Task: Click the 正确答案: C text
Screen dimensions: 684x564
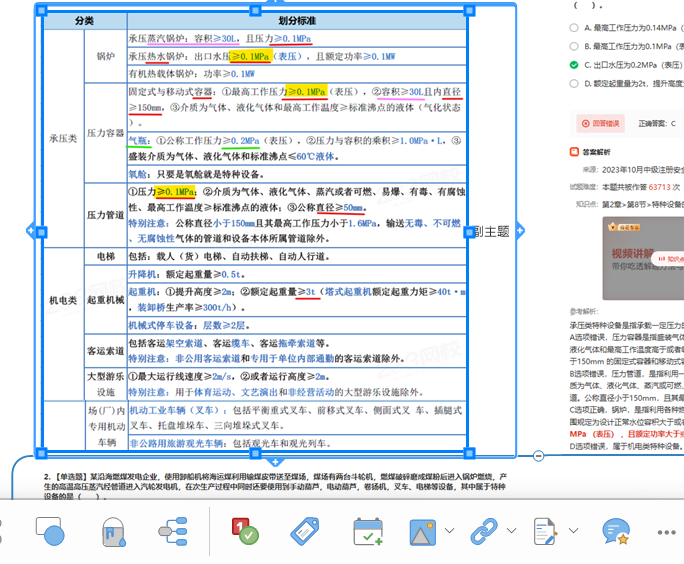Action: coord(657,123)
